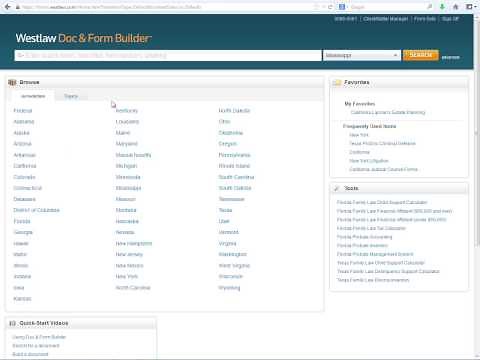
Task: Select the Jurisdiction tab in Browse
Action: click(x=33, y=96)
